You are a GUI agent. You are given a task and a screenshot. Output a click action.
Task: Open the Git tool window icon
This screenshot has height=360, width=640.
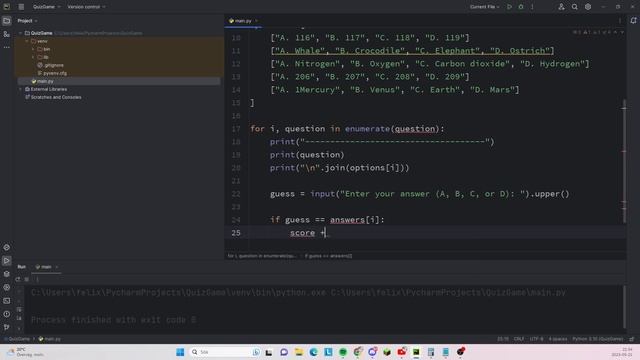[7, 327]
